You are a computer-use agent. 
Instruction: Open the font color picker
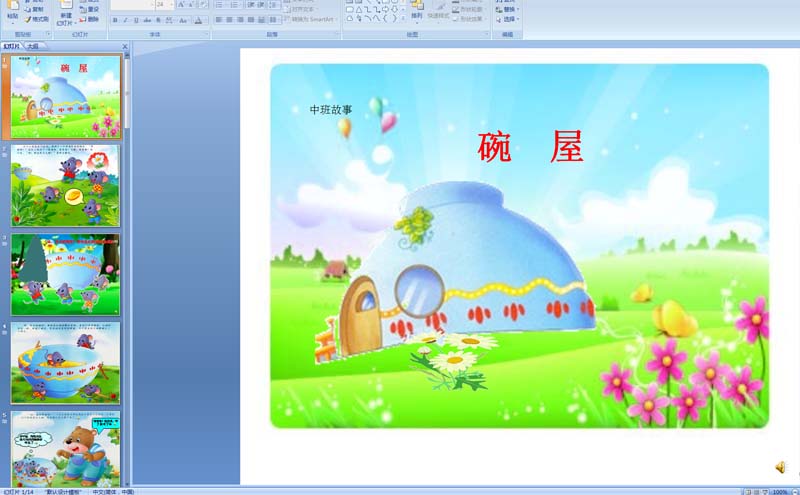pos(199,20)
